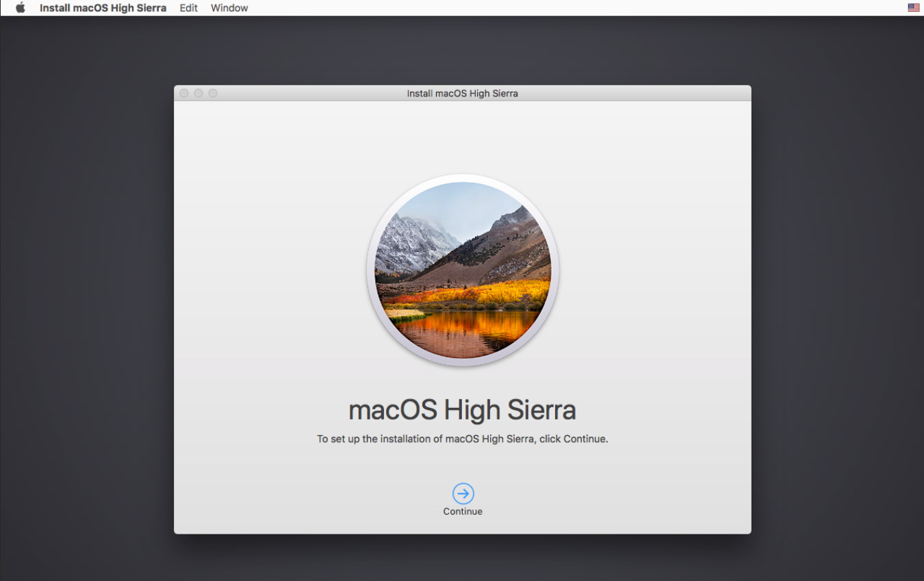Click the disabled close button of installer window
924x581 pixels.
[x=183, y=93]
